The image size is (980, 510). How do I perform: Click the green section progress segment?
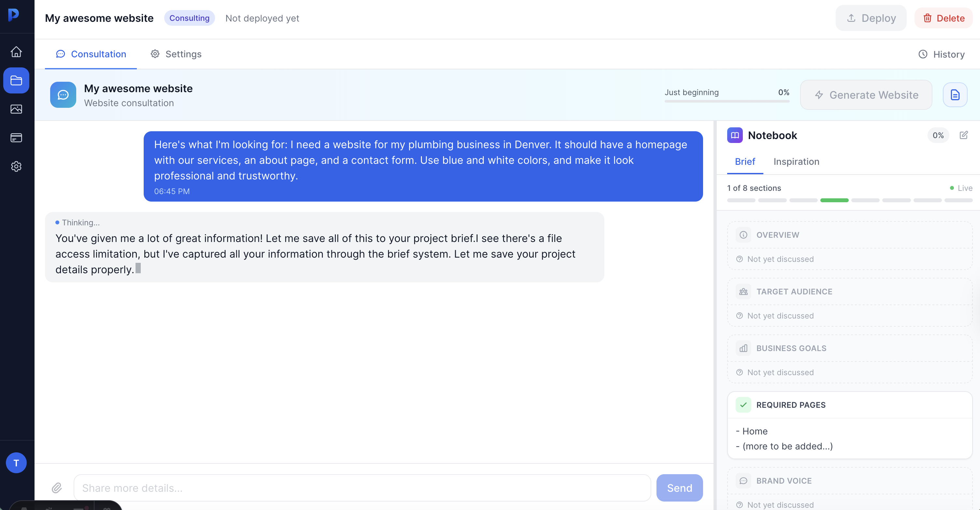click(x=834, y=200)
